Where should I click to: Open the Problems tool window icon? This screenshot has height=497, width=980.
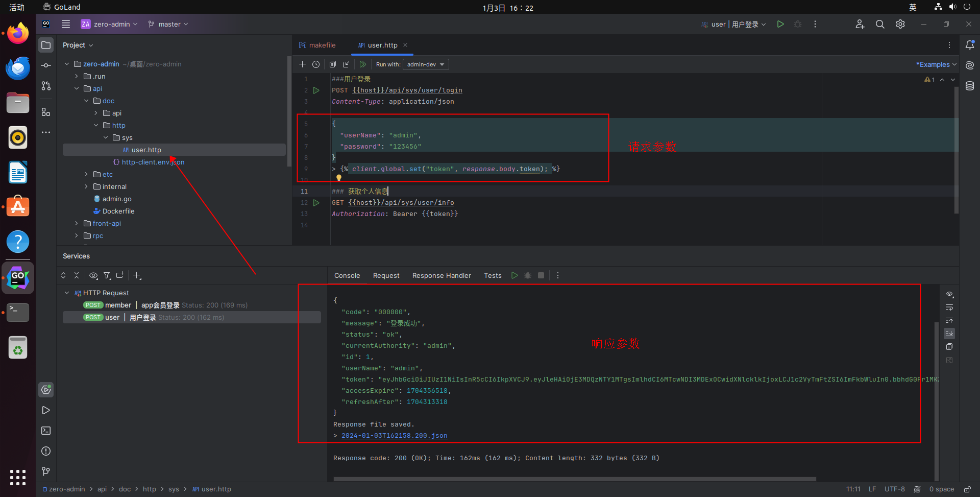(46, 451)
